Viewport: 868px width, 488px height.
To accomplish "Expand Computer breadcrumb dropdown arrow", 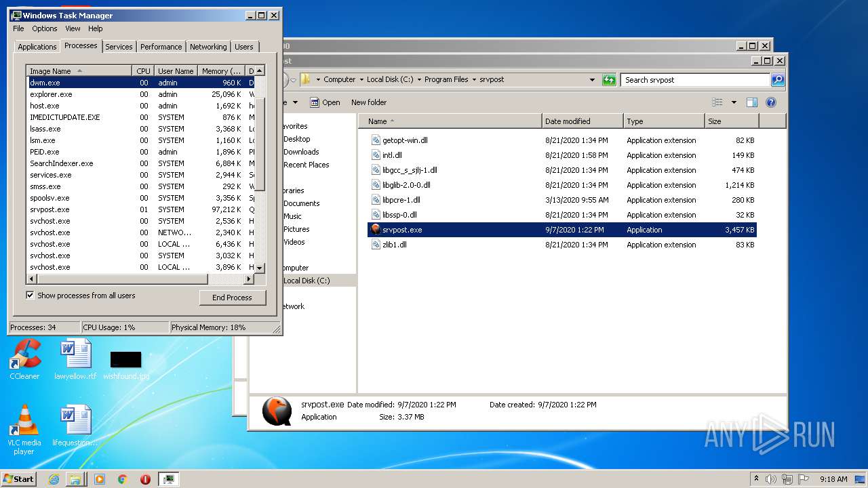I will pos(361,79).
